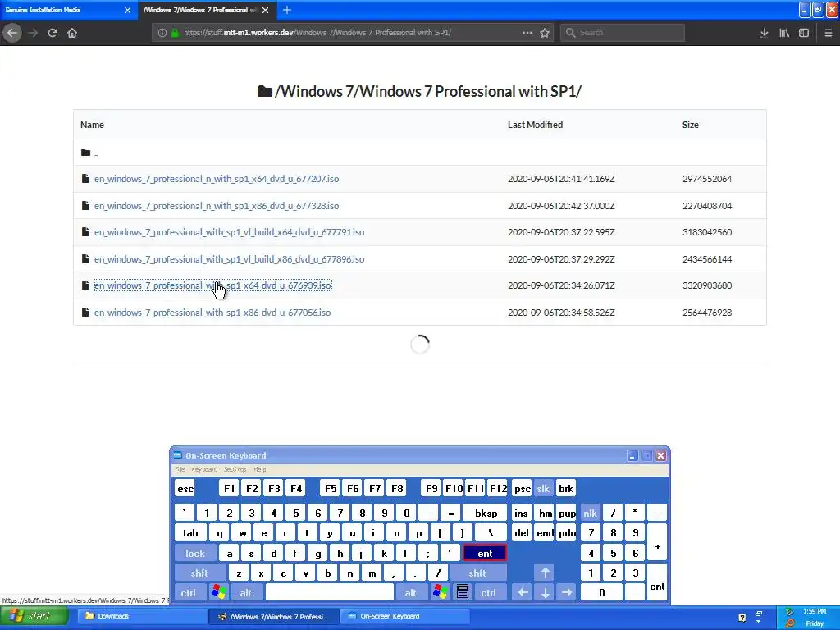Click the left arrow key
The width and height of the screenshot is (840, 630).
(x=523, y=593)
